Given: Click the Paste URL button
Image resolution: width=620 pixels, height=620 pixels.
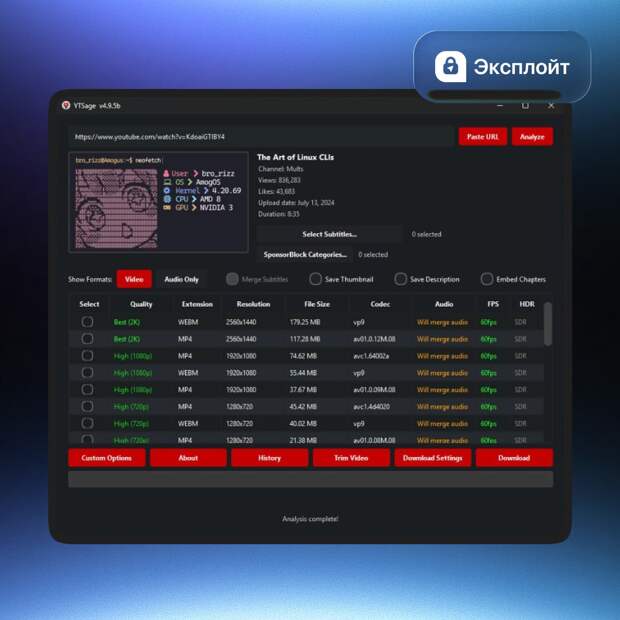Looking at the screenshot, I should click(482, 137).
